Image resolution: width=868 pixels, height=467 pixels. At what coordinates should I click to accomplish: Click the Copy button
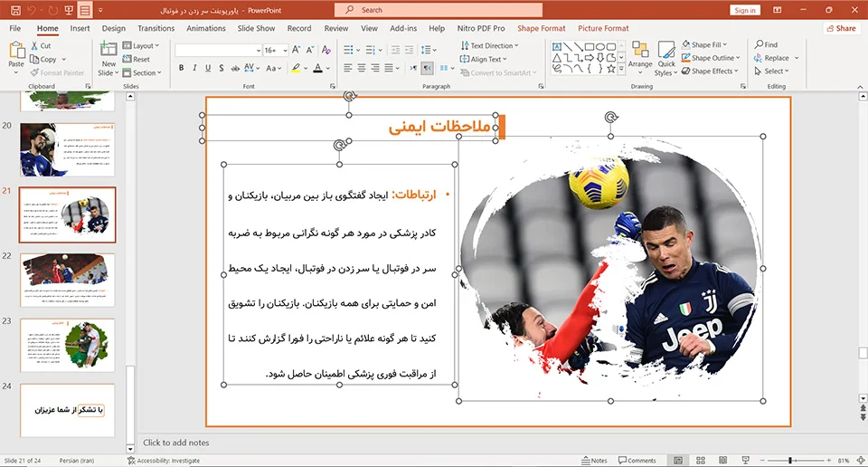(43, 59)
